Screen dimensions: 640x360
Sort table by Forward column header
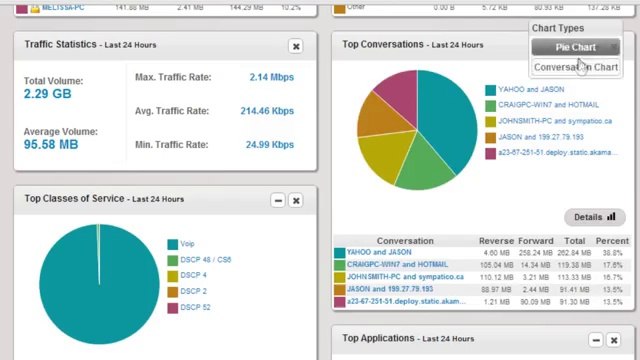click(x=536, y=241)
